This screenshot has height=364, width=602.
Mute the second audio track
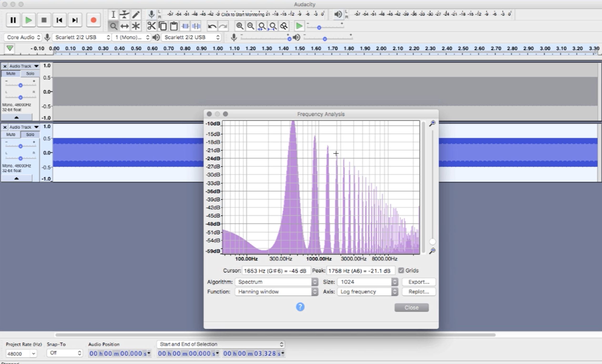coord(11,134)
